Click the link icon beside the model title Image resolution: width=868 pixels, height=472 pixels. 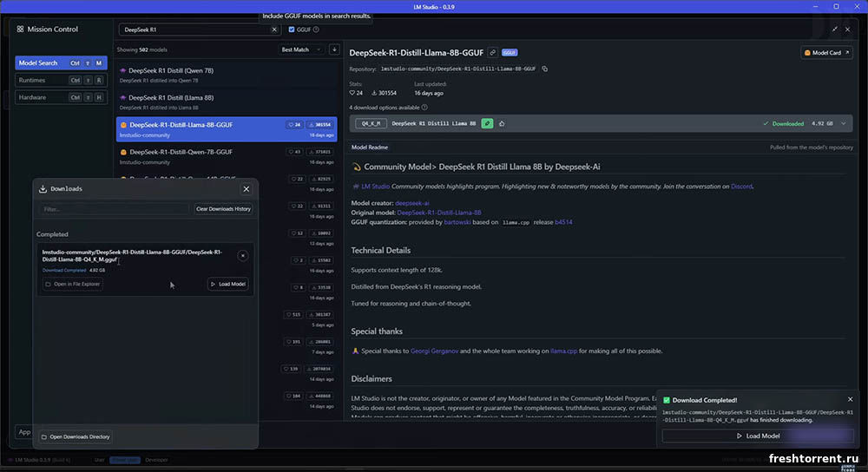pos(493,53)
